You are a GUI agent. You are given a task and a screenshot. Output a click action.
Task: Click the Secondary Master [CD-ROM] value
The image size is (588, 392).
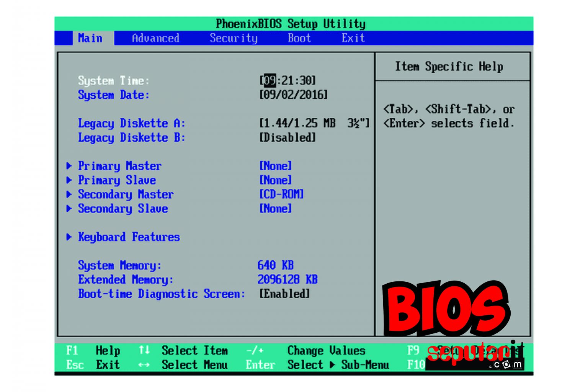[x=282, y=194]
